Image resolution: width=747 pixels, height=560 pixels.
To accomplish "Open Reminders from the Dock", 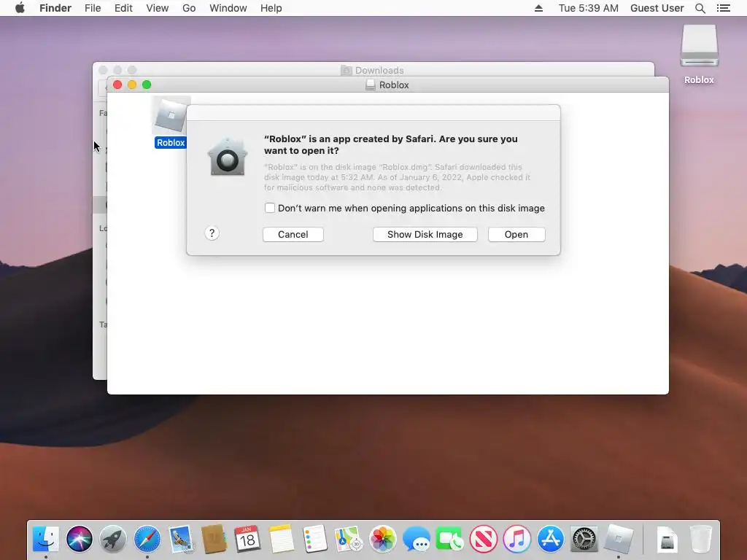I will (x=315, y=539).
